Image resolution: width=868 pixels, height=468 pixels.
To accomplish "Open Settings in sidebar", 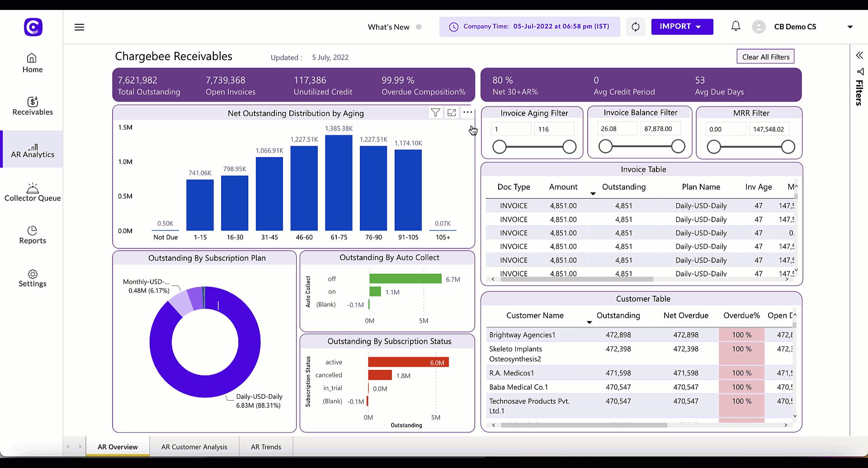I will click(x=32, y=278).
